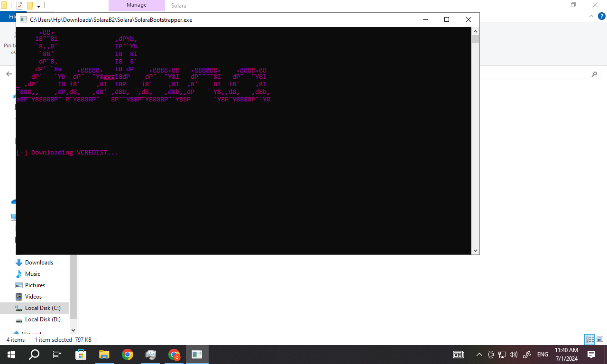
Task: Launch Microsoft Store from the taskbar
Action: click(81, 355)
